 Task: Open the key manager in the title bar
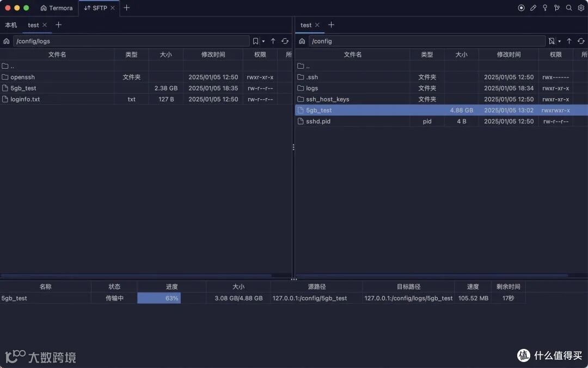coord(545,8)
